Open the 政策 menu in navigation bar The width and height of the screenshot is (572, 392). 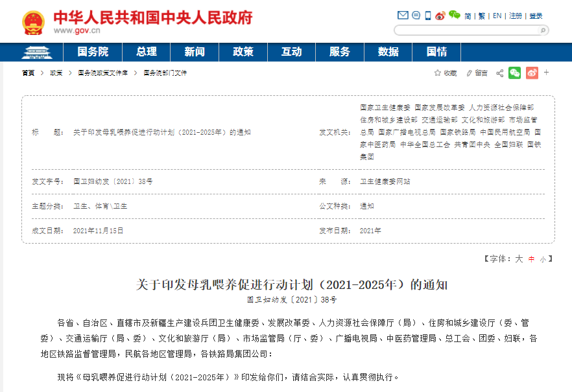(243, 52)
